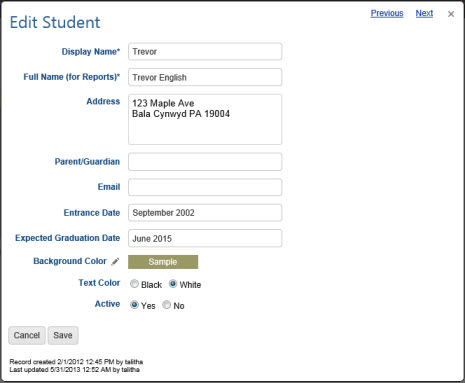Viewport: 465px width, 383px height.
Task: Set Active to Yes
Action: click(x=134, y=305)
